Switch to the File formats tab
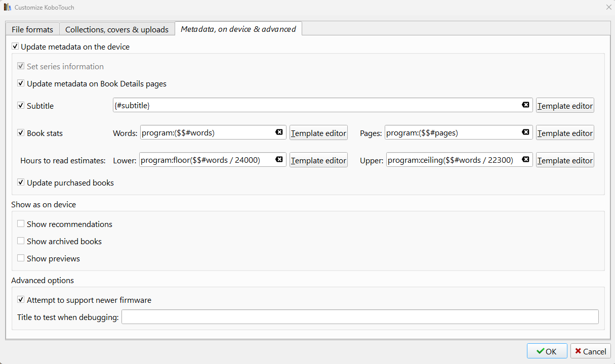The height and width of the screenshot is (364, 615). point(32,29)
